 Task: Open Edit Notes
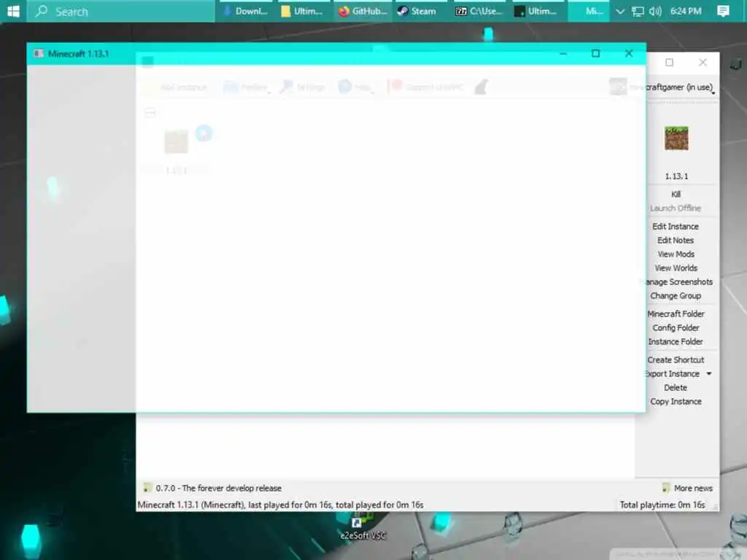pos(676,240)
